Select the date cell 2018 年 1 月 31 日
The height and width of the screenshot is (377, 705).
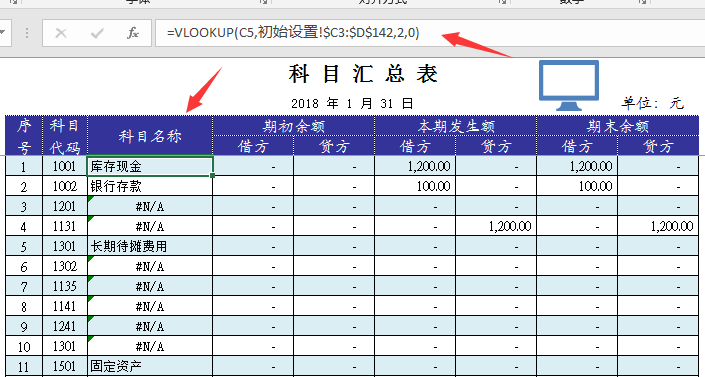click(352, 104)
